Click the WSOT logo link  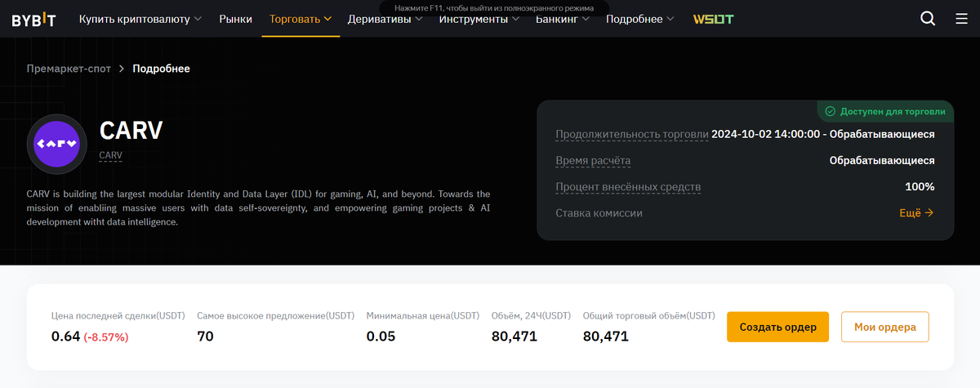713,19
